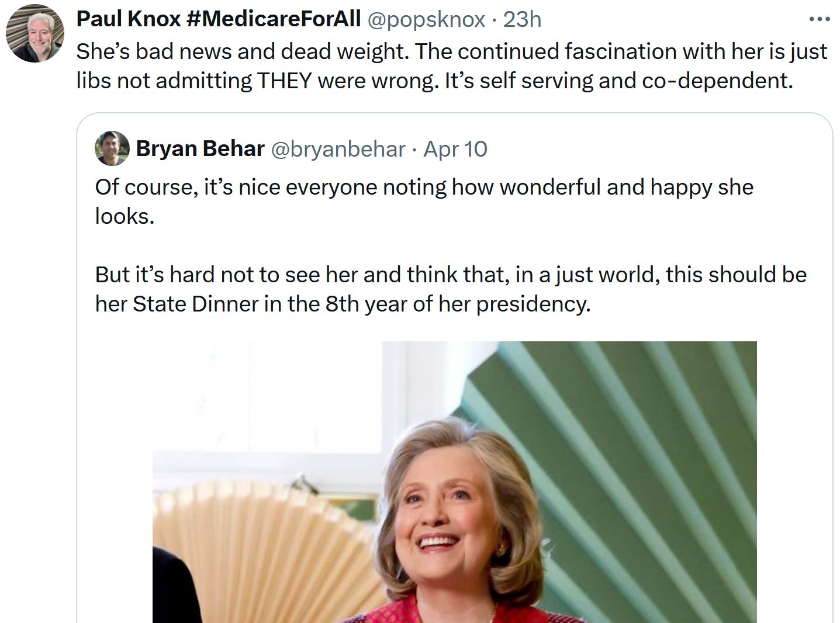The width and height of the screenshot is (840, 623).
Task: Open the Paul Knox display name link
Action: [128, 19]
